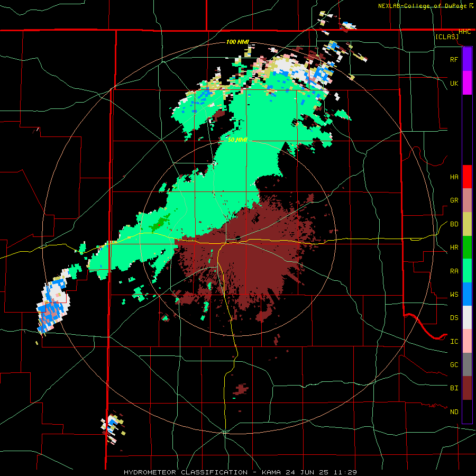The height and width of the screenshot is (476, 476).
Task: Click the HR legend label text
Action: [x=454, y=248]
